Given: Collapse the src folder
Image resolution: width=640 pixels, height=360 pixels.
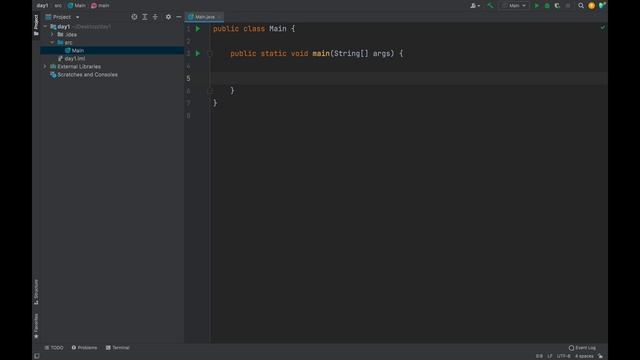Looking at the screenshot, I should (x=52, y=42).
